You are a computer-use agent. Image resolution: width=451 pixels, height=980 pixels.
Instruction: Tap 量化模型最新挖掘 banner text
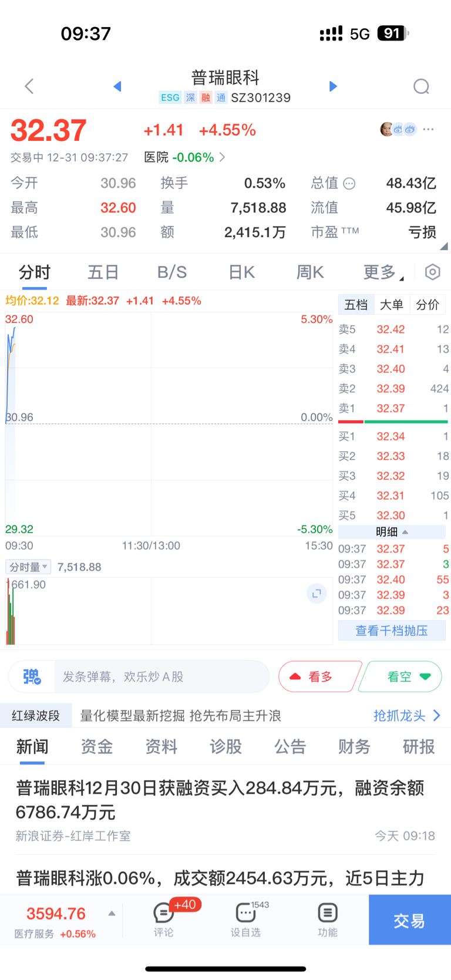pos(180,715)
